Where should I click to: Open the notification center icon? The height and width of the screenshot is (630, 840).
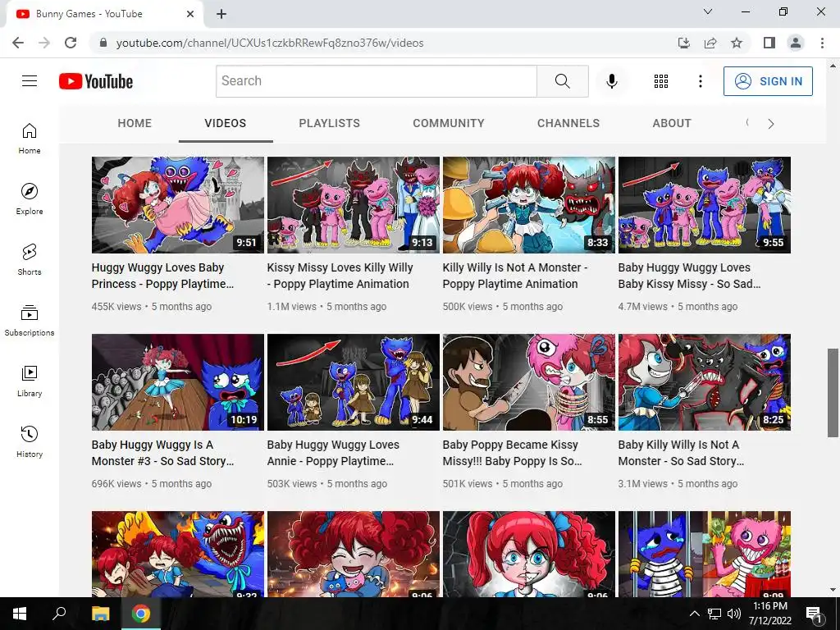tap(815, 614)
